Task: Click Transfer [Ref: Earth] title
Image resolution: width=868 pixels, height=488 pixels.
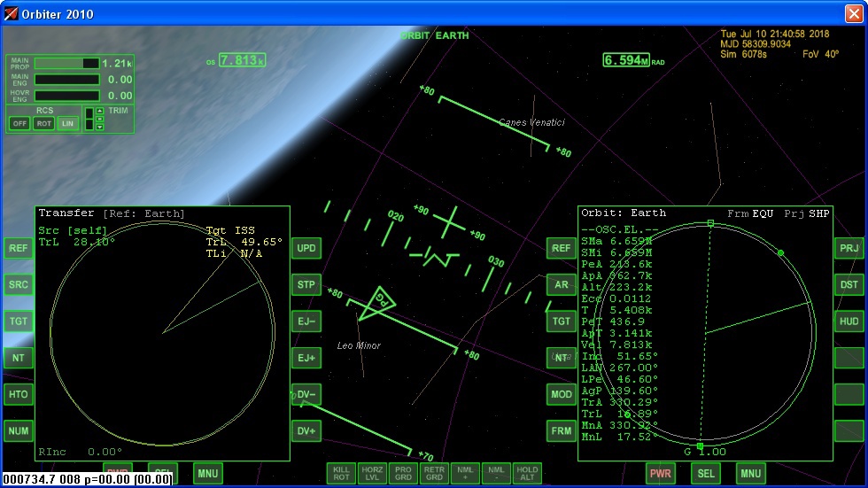Action: (x=112, y=213)
